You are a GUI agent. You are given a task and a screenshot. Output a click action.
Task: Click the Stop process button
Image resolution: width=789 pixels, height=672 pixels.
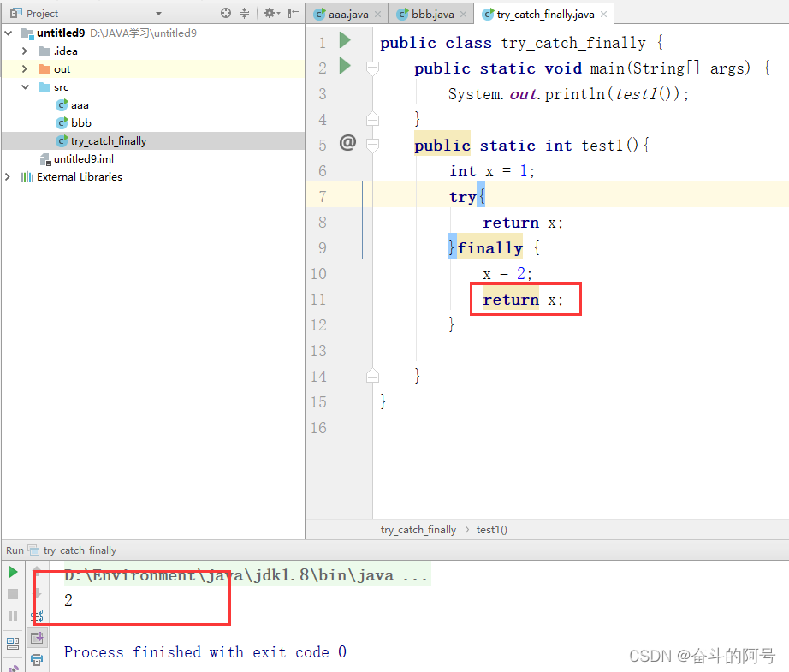pos(13,594)
